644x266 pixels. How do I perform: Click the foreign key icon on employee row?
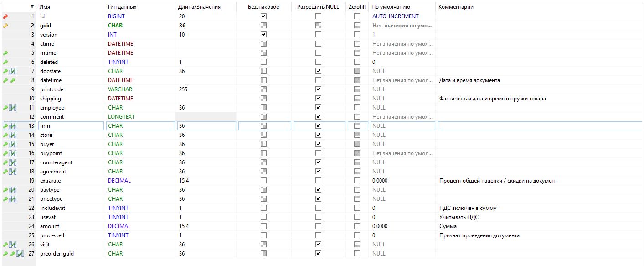pos(13,108)
